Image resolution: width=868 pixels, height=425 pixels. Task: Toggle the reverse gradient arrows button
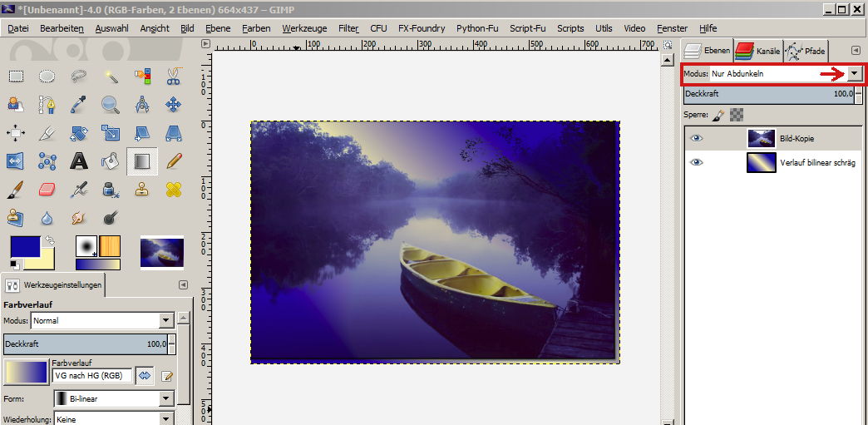pyautogui.click(x=145, y=376)
